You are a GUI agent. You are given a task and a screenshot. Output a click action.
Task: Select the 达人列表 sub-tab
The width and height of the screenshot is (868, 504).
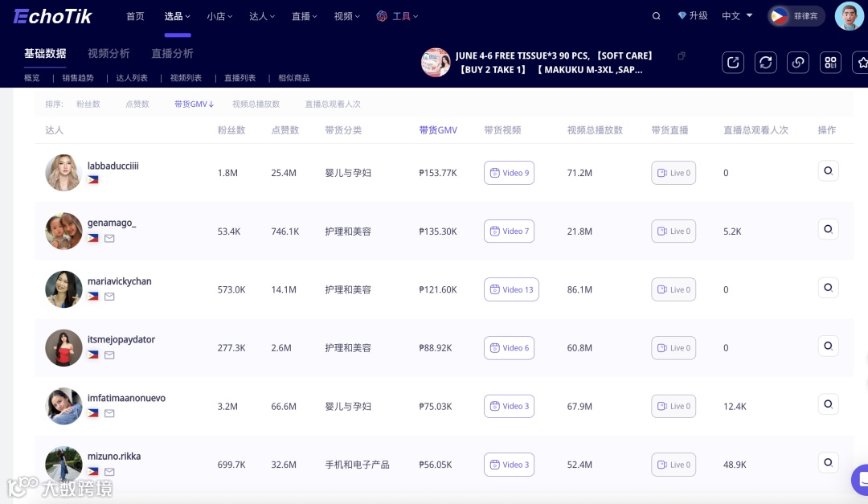[132, 78]
